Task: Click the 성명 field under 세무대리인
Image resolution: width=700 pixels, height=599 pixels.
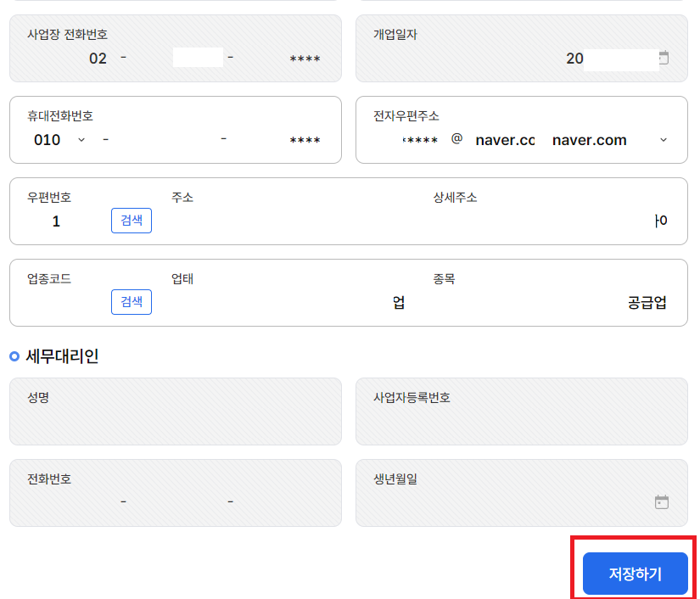Action: click(170, 420)
